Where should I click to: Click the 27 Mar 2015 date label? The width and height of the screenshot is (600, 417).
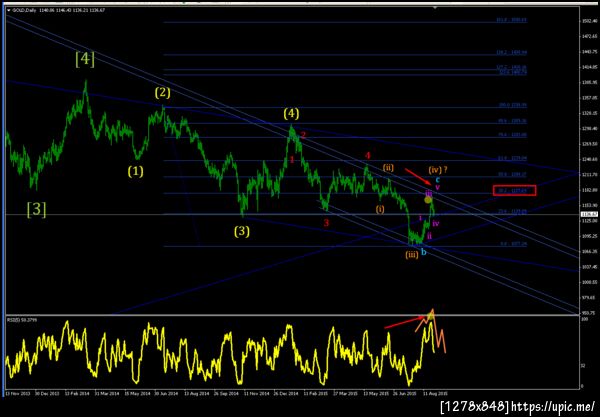coord(346,393)
